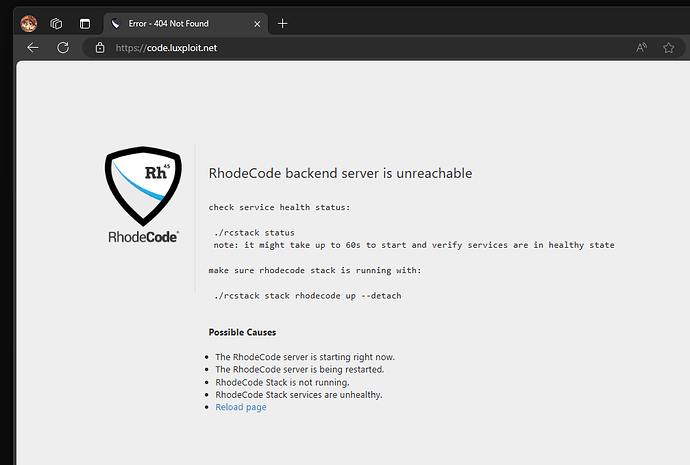Click the tab's RhodeCode favicon
Screen dimensions: 690x465
(x=116, y=23)
